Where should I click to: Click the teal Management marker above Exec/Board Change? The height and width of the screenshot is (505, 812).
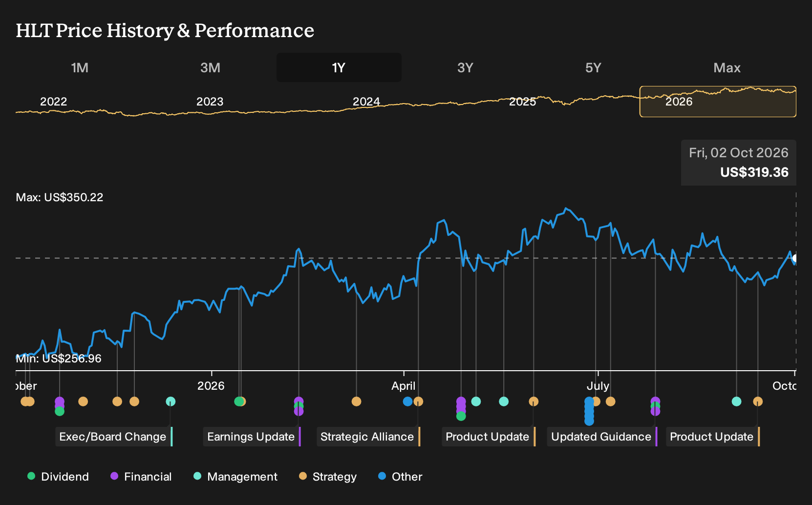[x=171, y=401]
